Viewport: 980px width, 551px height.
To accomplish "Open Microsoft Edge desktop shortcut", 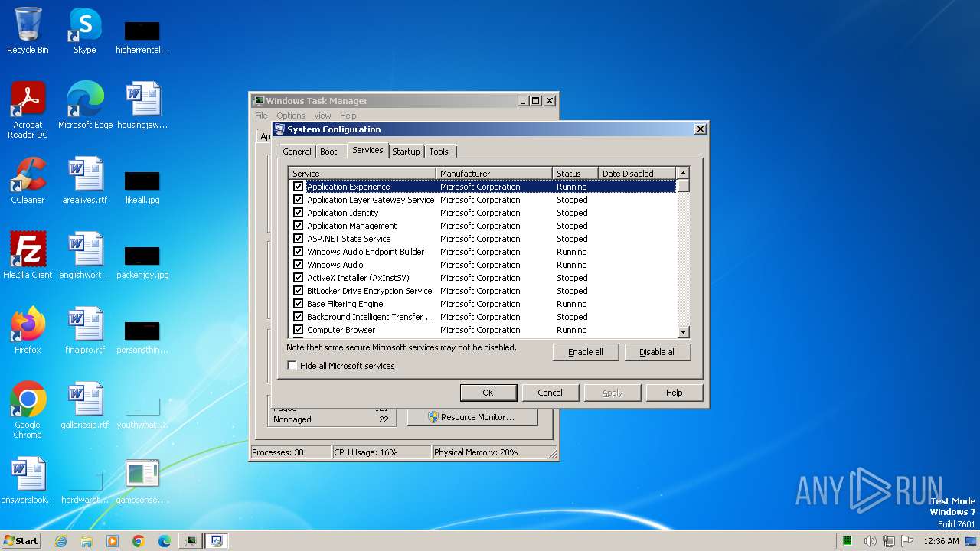I will [85, 105].
